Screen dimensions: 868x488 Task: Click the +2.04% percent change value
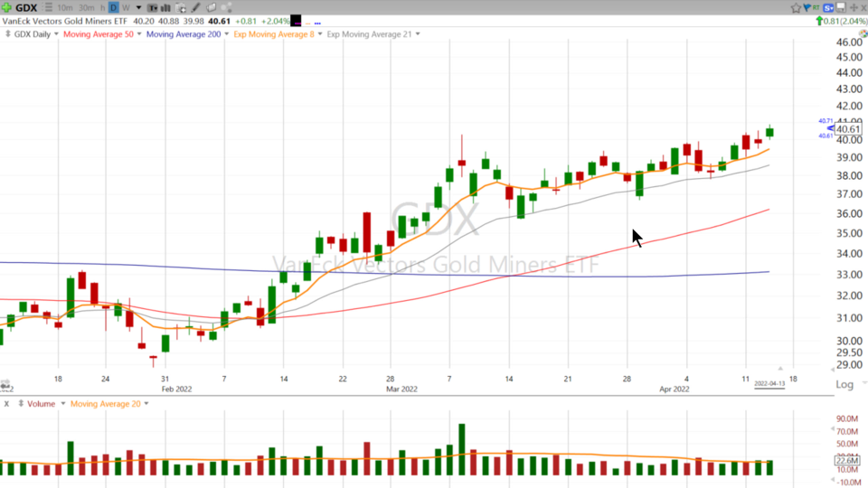(275, 21)
